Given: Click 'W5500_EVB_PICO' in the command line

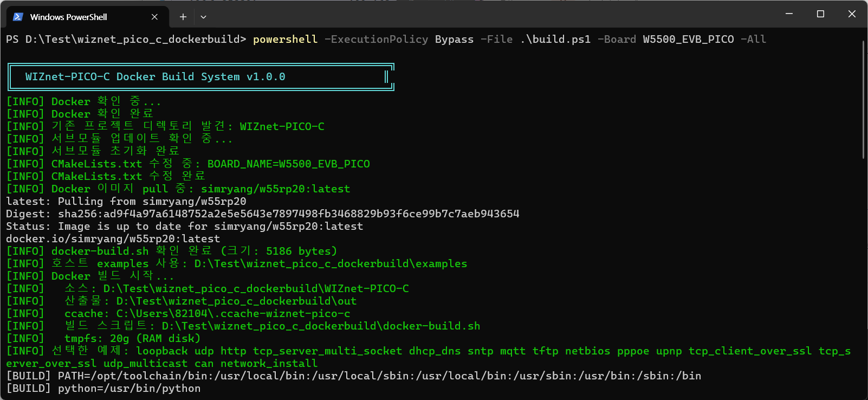Looking at the screenshot, I should pos(688,40).
